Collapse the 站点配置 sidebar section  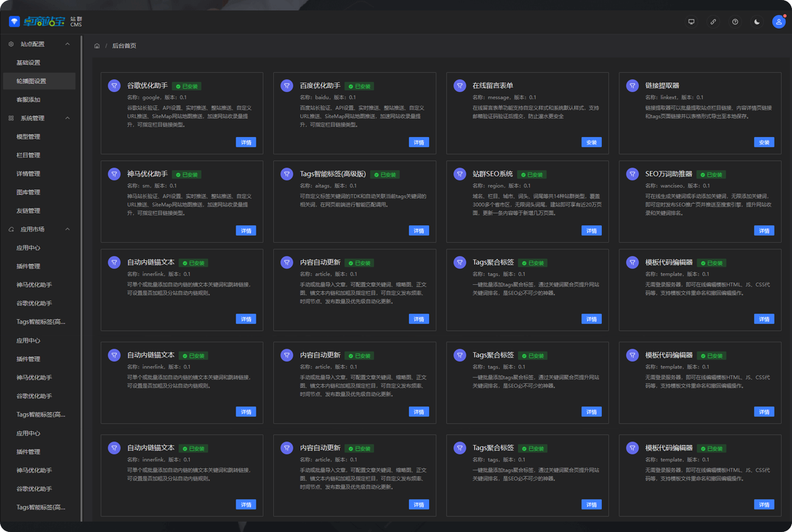(x=68, y=44)
